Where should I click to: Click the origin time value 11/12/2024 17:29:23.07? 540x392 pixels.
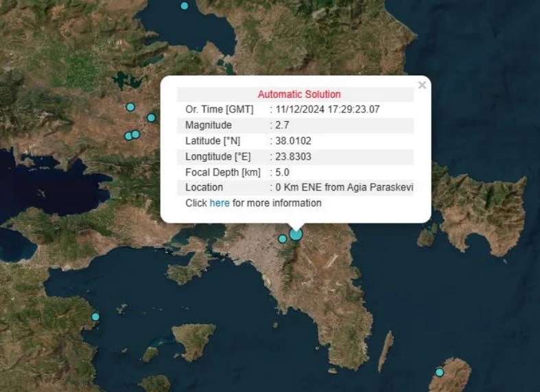pos(327,110)
